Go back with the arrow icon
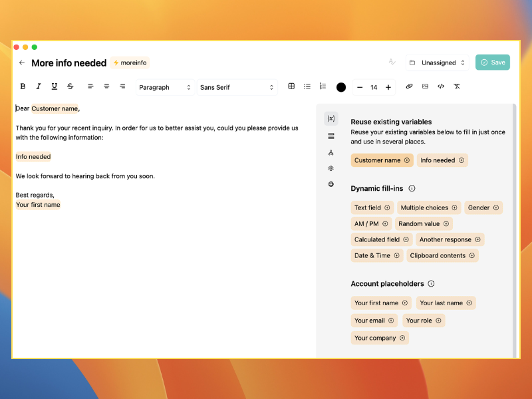 tap(22, 63)
